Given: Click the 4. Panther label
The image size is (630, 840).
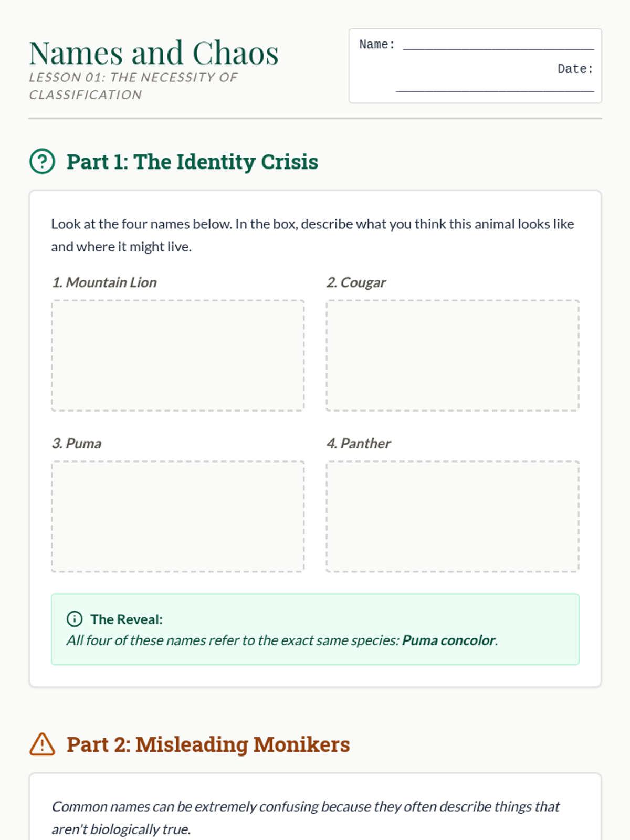Looking at the screenshot, I should click(359, 444).
